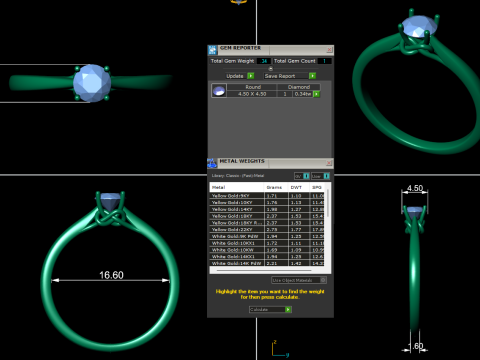480x360 pixels.
Task: Click the horizontal scrollbar below metal list
Action: click(264, 271)
